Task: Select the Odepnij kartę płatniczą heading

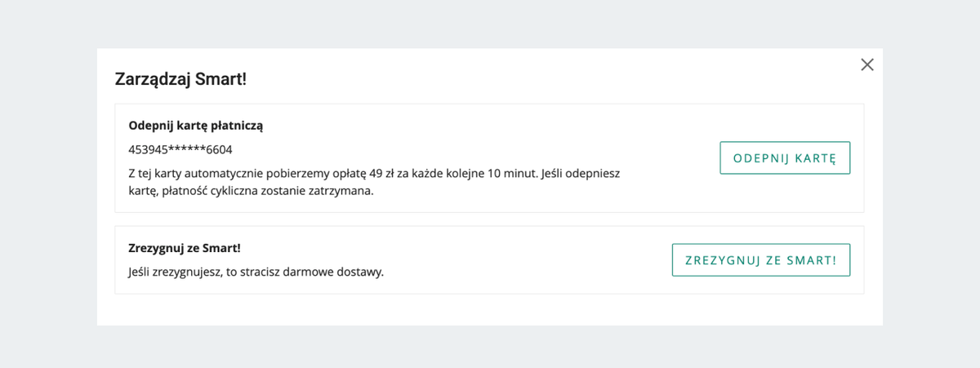Action: point(195,126)
